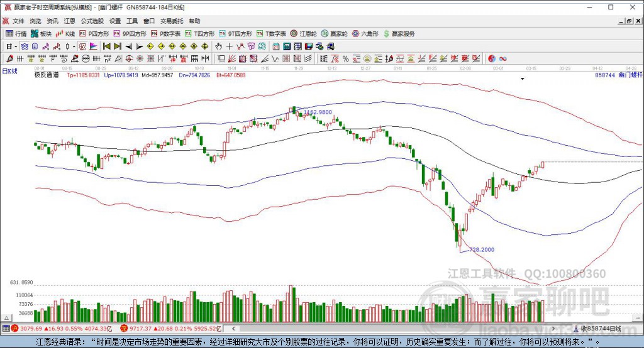Open the 板块 sector view
This screenshot has width=644, height=348.
click(41, 34)
